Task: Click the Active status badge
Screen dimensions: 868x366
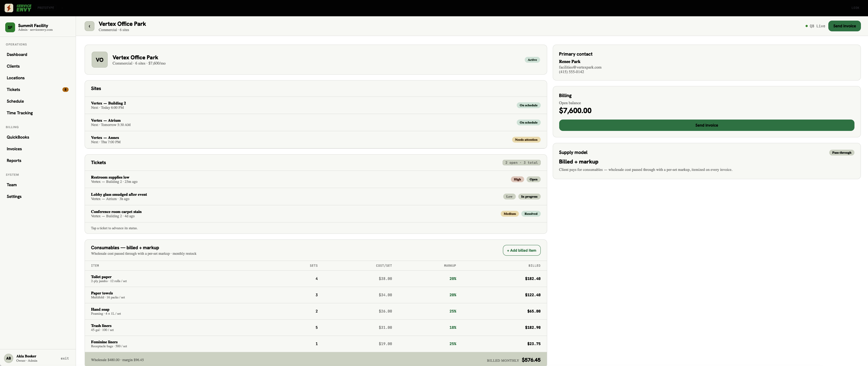Action: point(532,60)
